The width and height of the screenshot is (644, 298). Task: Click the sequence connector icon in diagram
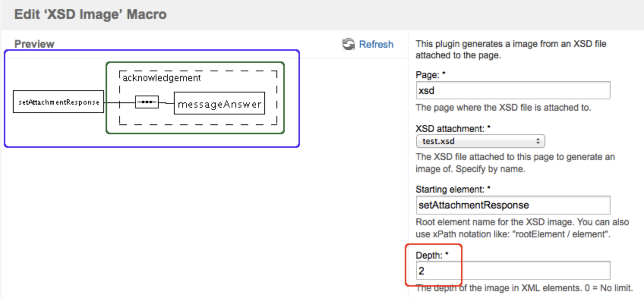[x=147, y=102]
